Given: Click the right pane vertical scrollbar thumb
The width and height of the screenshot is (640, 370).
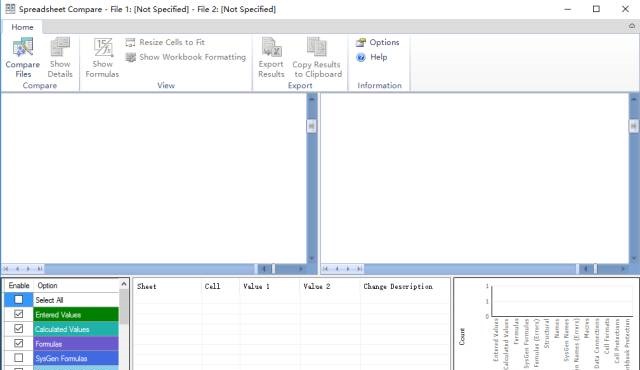Looking at the screenshot, I should (634, 126).
